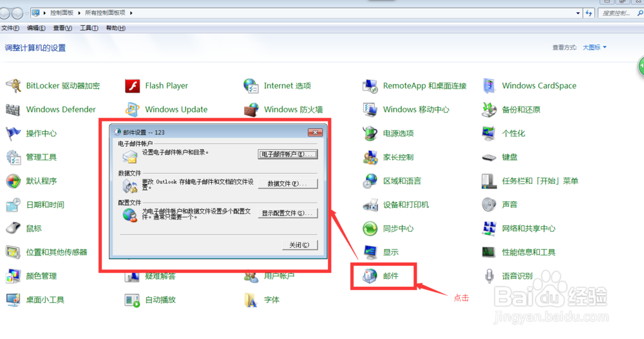This screenshot has width=644, height=339.
Task: Open the Flash Player icon
Action: point(132,86)
